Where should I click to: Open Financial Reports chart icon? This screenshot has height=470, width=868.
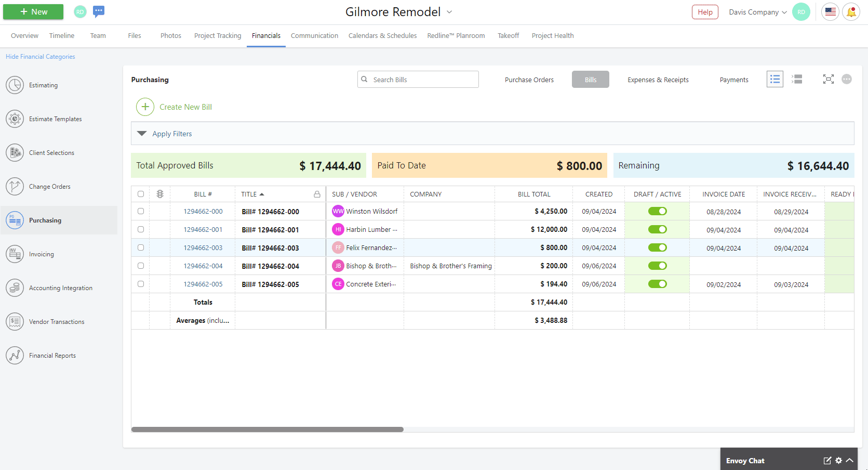[15, 356]
